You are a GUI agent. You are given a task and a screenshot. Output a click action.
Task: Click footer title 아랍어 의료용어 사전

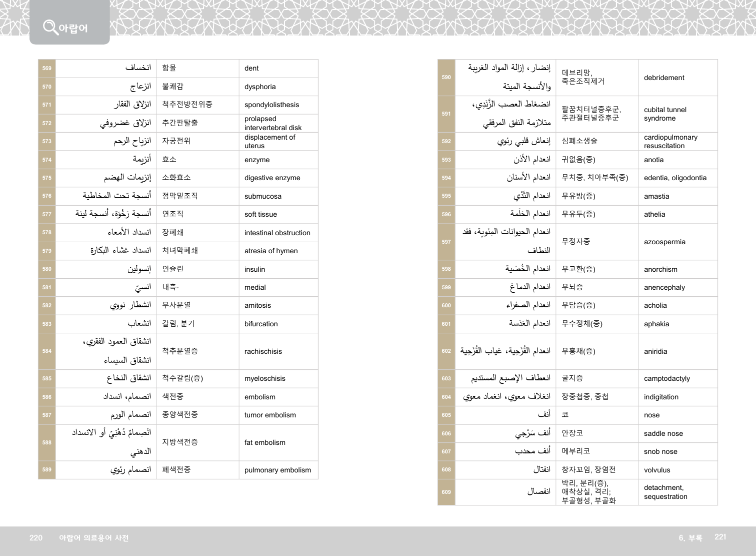click(93, 538)
